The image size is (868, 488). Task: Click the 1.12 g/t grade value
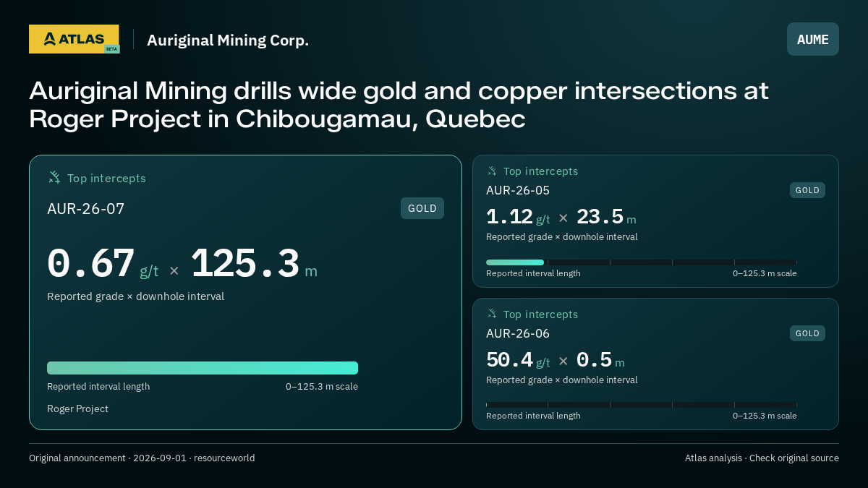[x=518, y=217]
